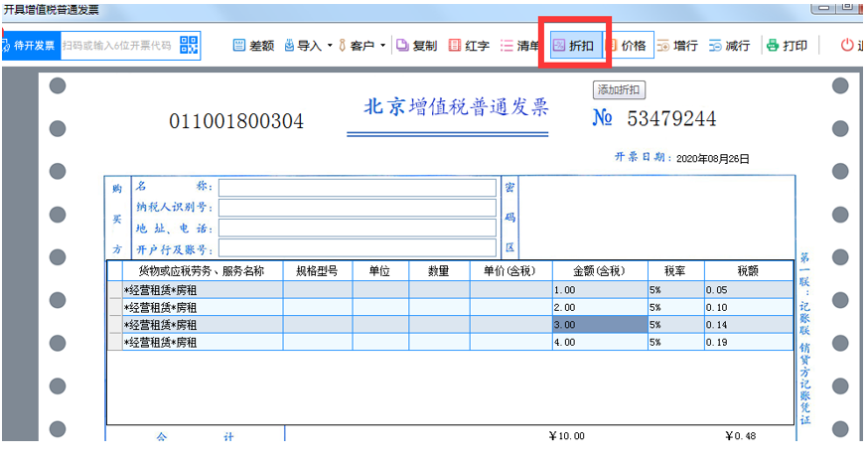Click invoice number 53479244
Viewport: 868px width, 461px height.
[x=671, y=118]
